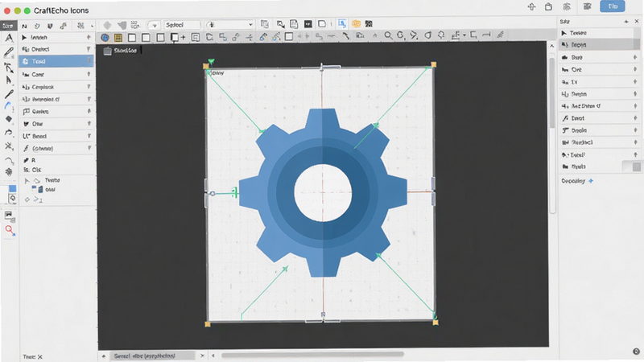Screen dimensions: 644x362
Task: Click the stroke swatch below the blue swatch
Action: pos(12,199)
